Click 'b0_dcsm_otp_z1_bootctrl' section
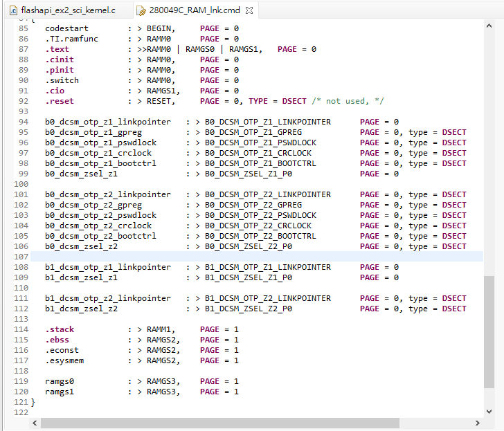The width and height of the screenshot is (504, 431). [100, 163]
